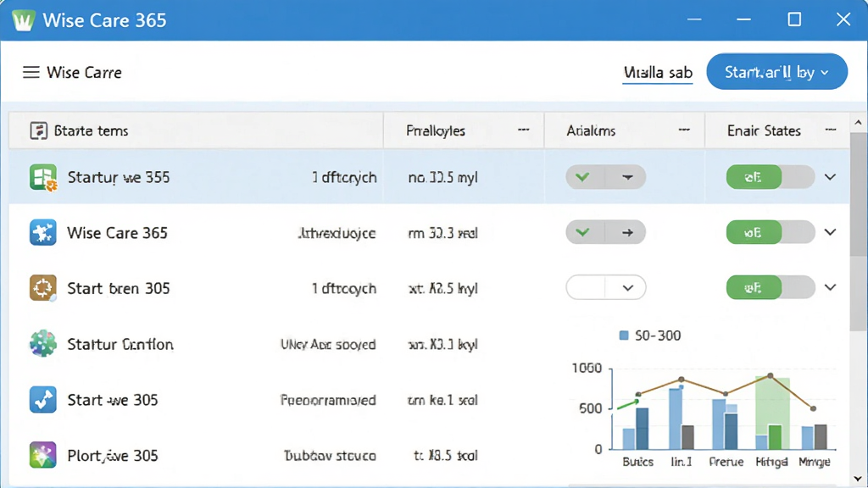Open the hamburger menu beside Wise Carre
868x488 pixels.
(31, 73)
